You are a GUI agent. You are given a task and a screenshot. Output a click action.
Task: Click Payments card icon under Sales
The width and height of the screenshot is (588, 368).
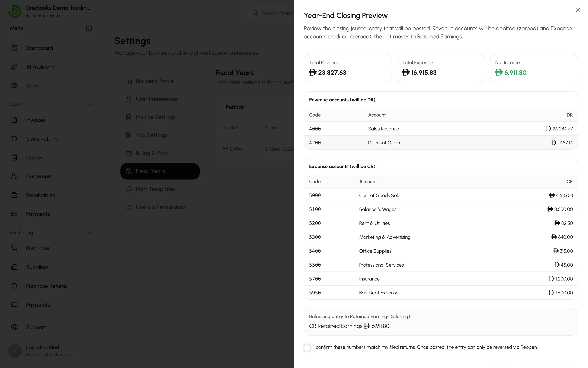point(14,214)
